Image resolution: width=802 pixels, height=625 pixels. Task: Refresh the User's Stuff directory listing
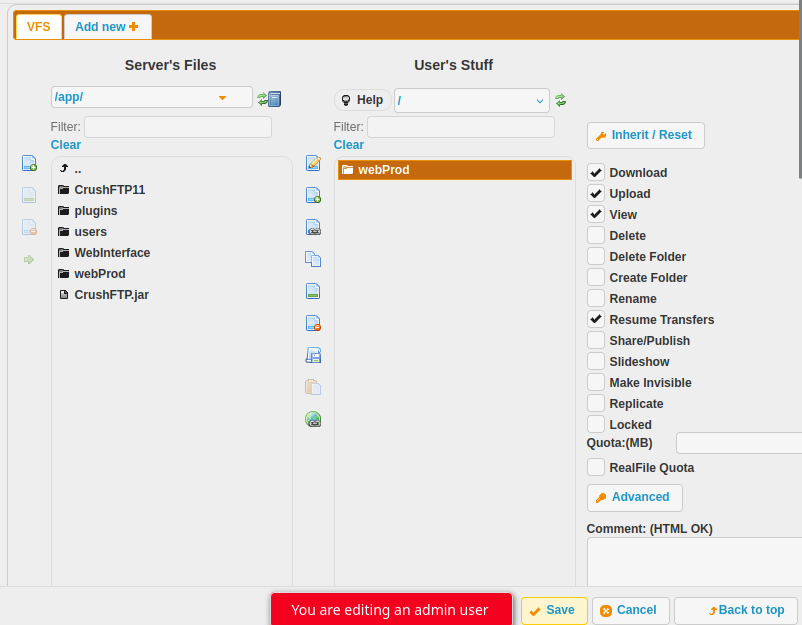pyautogui.click(x=561, y=100)
